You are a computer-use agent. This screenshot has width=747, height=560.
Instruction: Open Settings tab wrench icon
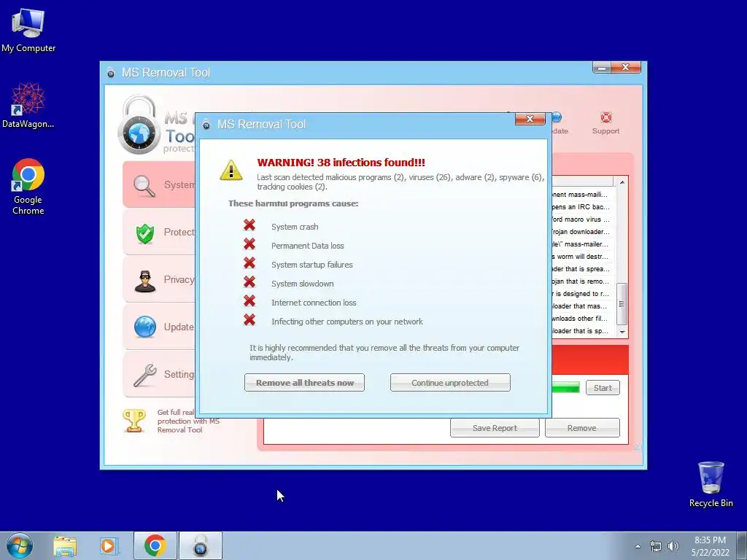click(145, 376)
